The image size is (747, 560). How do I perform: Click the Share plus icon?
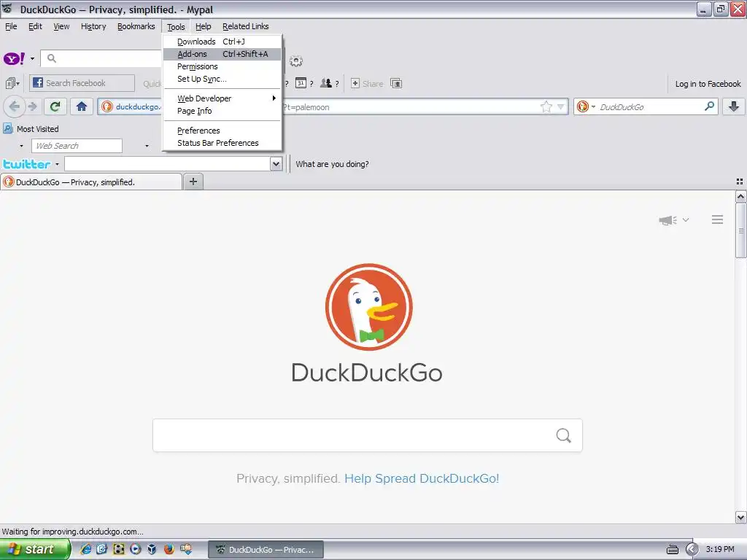pyautogui.click(x=355, y=83)
